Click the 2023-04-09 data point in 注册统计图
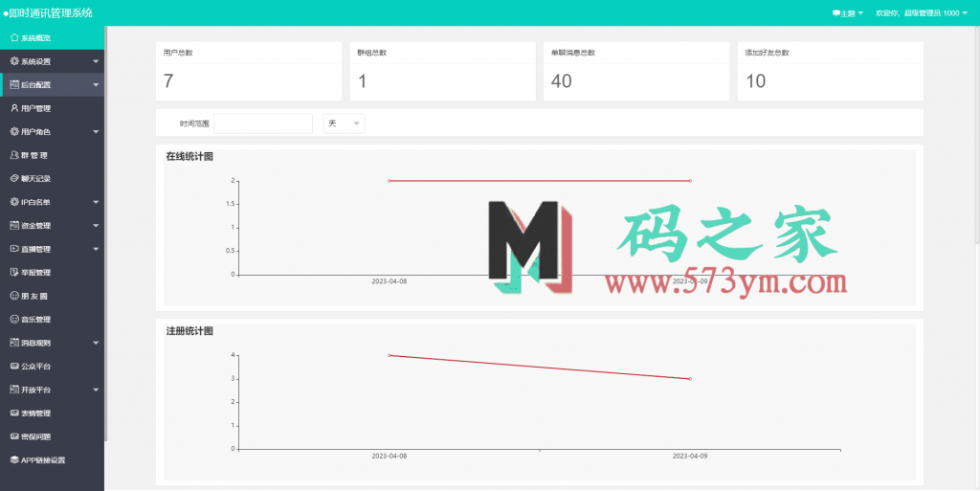Image resolution: width=980 pixels, height=491 pixels. tap(690, 379)
